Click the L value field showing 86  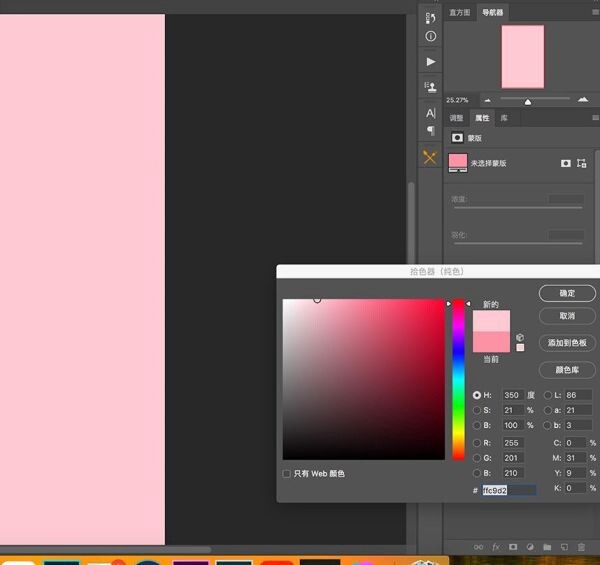[578, 395]
